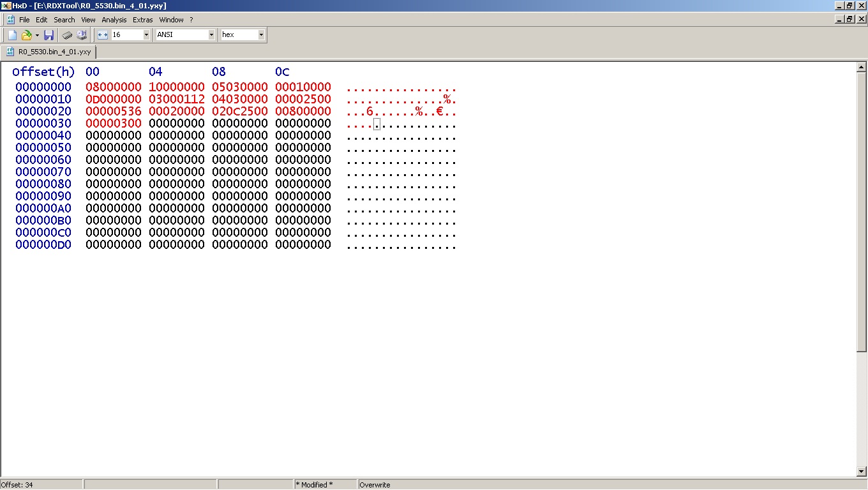The width and height of the screenshot is (868, 490).
Task: Click the Offset: 34 status bar field
Action: coord(41,485)
